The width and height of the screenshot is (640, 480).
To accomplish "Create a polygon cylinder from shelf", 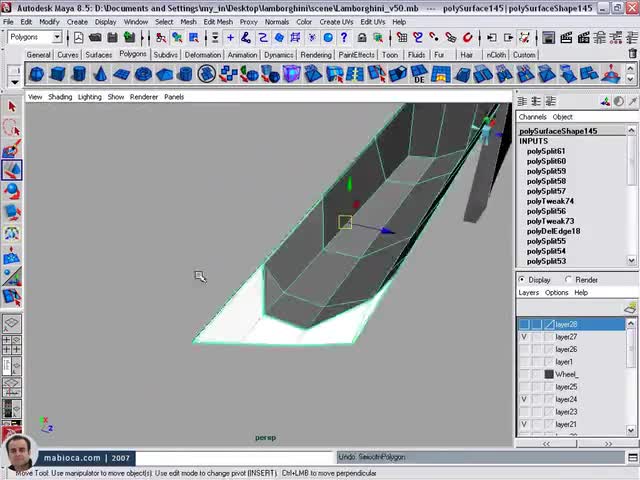I will [79, 74].
